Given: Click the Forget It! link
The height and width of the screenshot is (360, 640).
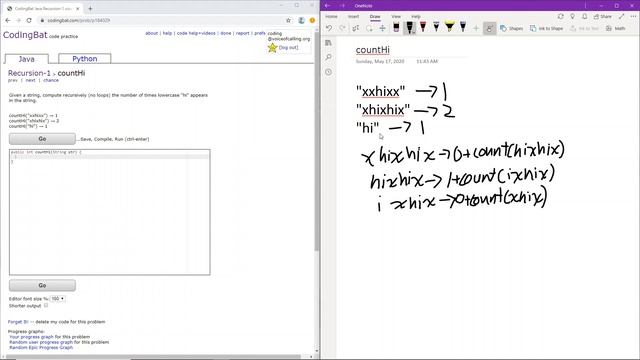Looking at the screenshot, I should pyautogui.click(x=18, y=322).
